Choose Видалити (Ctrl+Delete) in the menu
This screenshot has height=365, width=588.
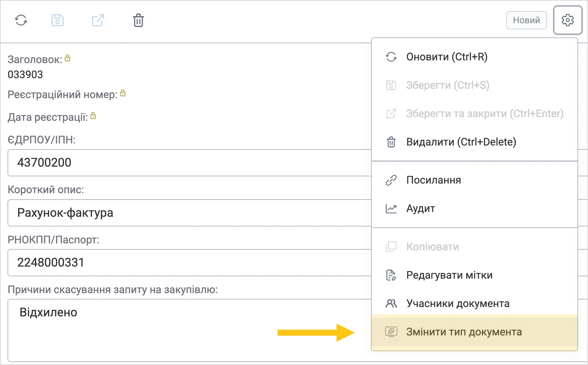[475, 142]
